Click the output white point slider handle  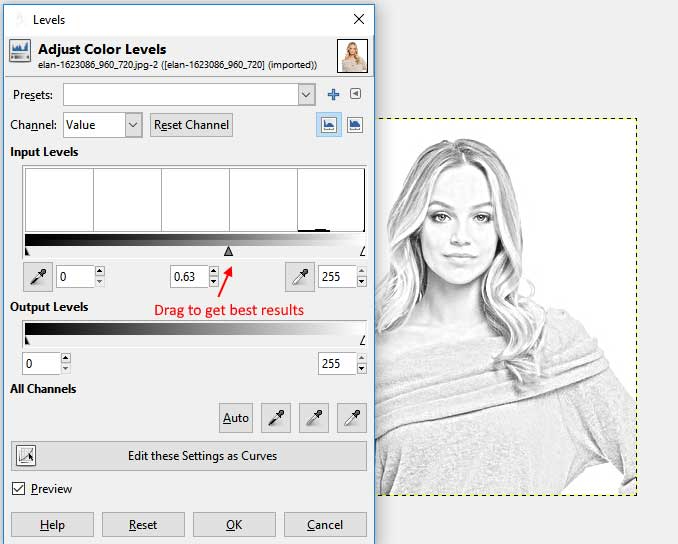coord(363,341)
